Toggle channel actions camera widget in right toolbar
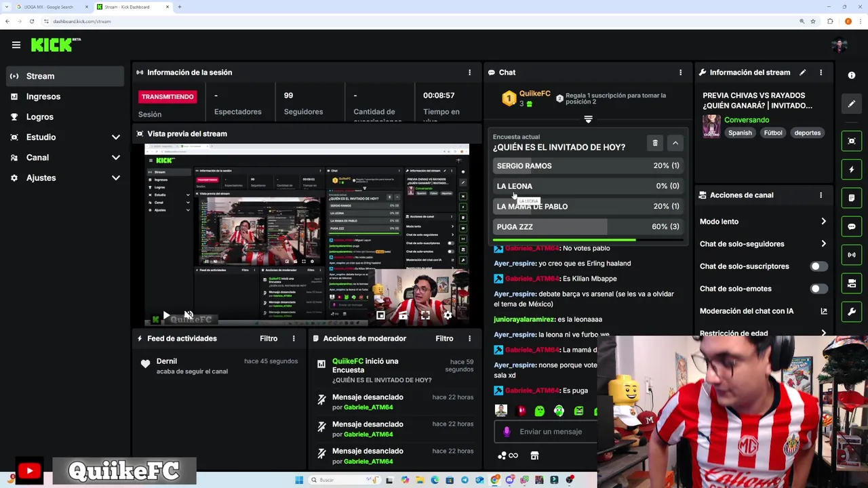Viewport: 868px width, 488px height. coord(852,283)
